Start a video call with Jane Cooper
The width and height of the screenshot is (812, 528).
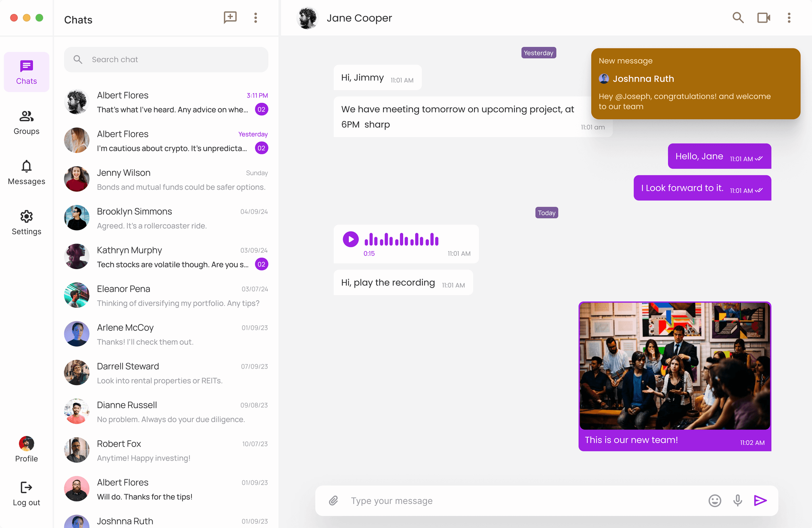point(763,17)
